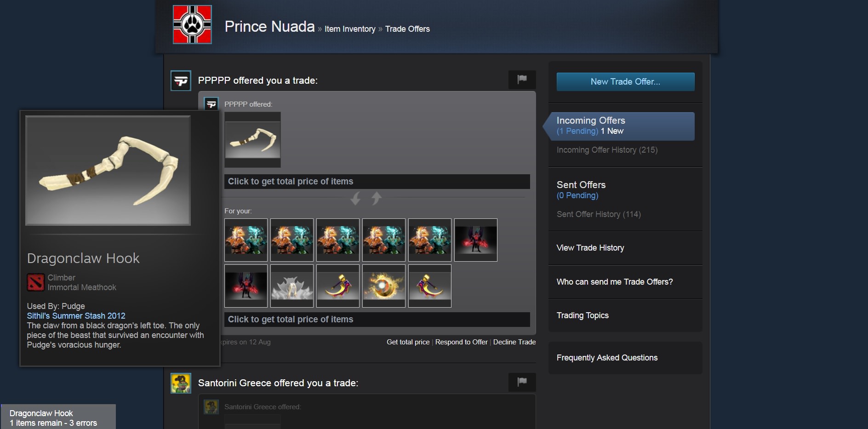Open PPPPP's avatar next to the trade header
This screenshot has height=429, width=868.
pos(181,80)
